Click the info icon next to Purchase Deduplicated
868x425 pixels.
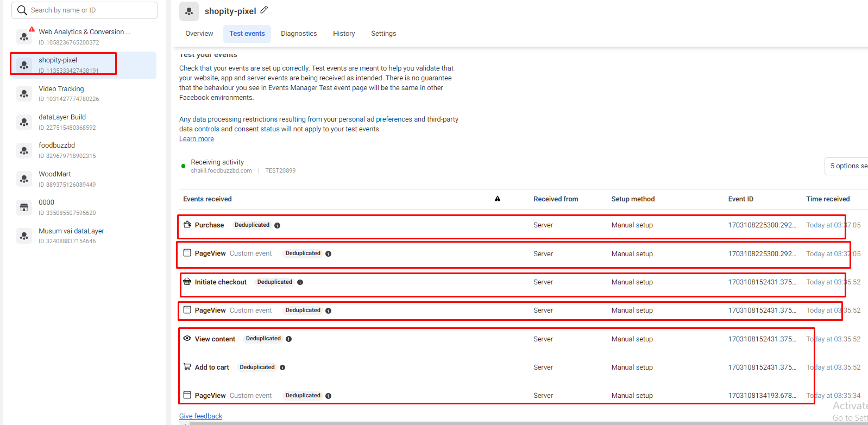coord(277,225)
